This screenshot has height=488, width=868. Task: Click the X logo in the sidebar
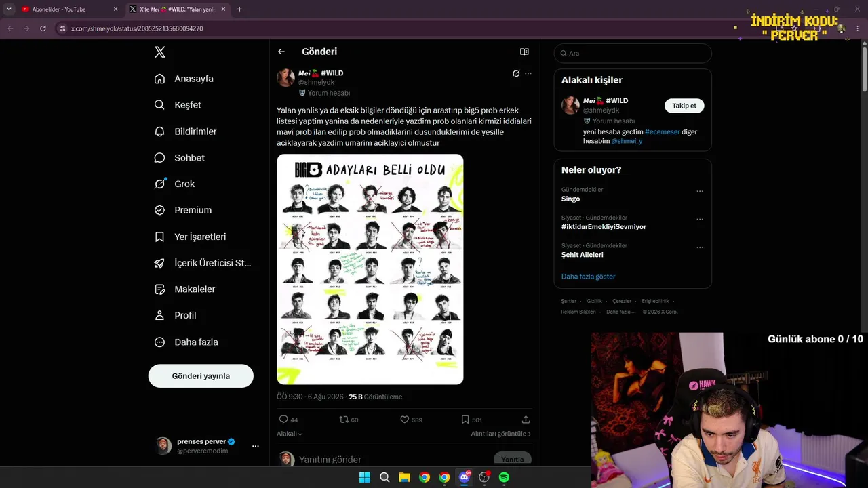point(160,52)
